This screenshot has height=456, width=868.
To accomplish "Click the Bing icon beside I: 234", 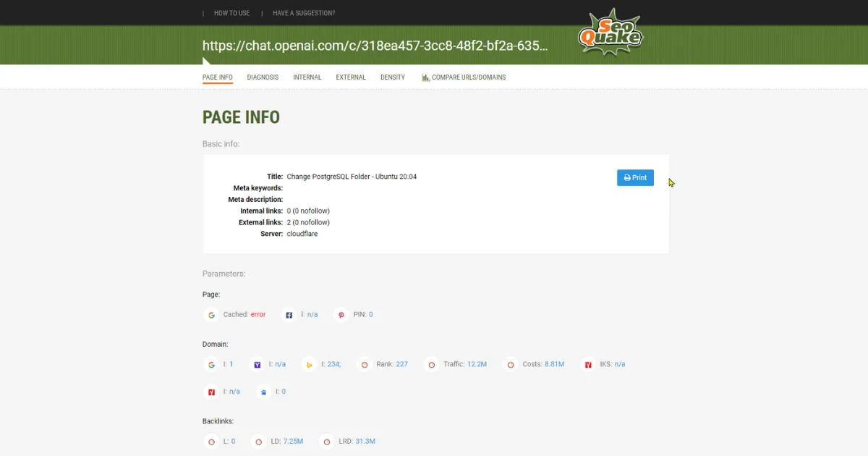I will click(310, 365).
